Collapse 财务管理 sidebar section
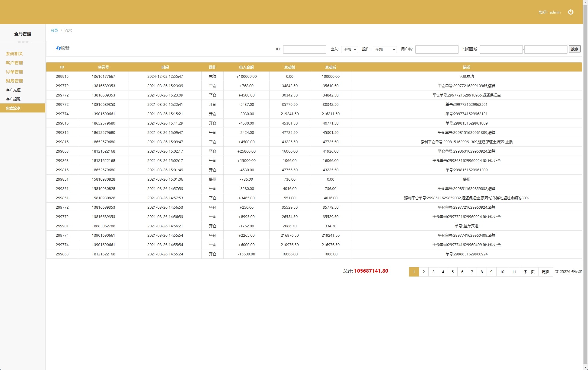Screen dimensions: 588x370 (14, 81)
